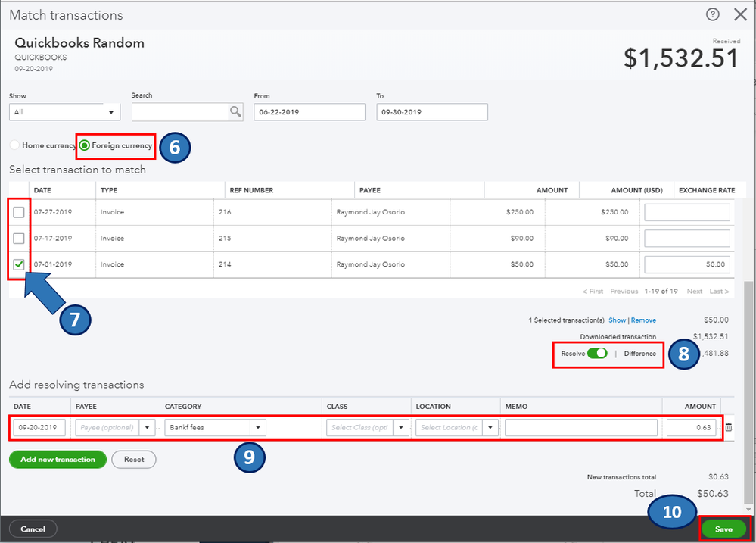This screenshot has width=756, height=543.
Task: Click the CATEGORY column header
Action: click(x=183, y=407)
